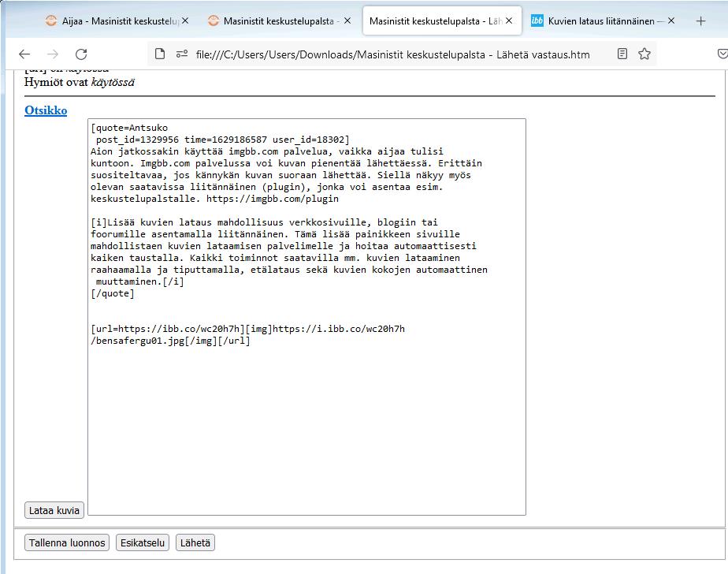Open a new tab with the plus icon
The width and height of the screenshot is (728, 574).
(700, 21)
